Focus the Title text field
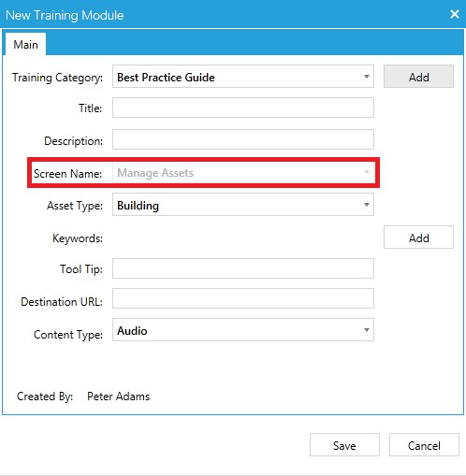The height and width of the screenshot is (476, 466). 243,108
